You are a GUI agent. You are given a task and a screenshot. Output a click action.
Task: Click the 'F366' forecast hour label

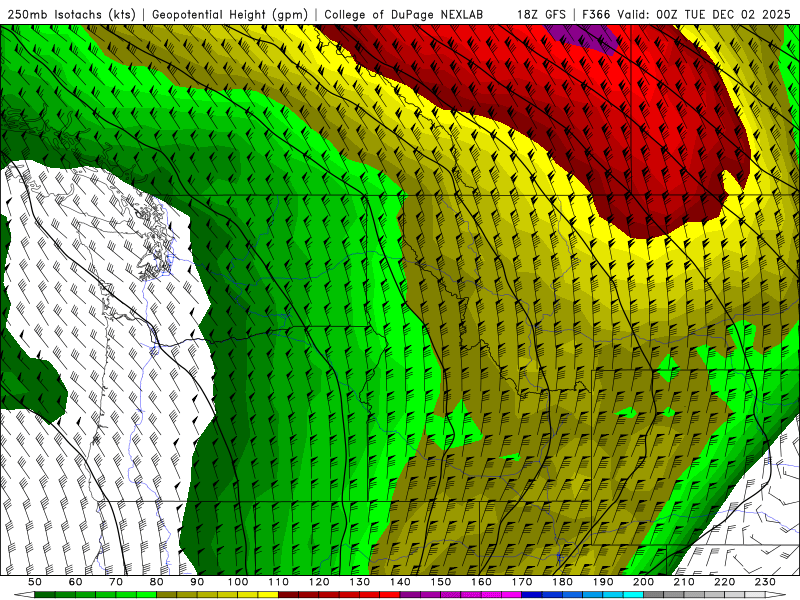pyautogui.click(x=596, y=14)
